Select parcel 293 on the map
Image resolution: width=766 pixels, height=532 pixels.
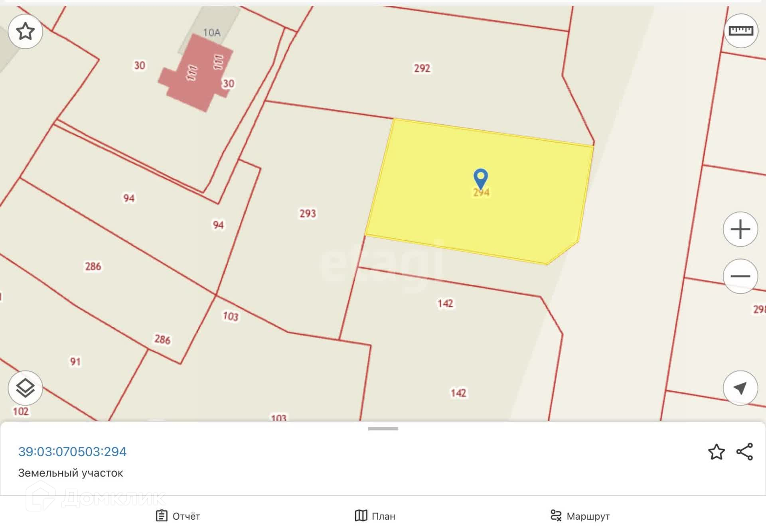coord(308,213)
